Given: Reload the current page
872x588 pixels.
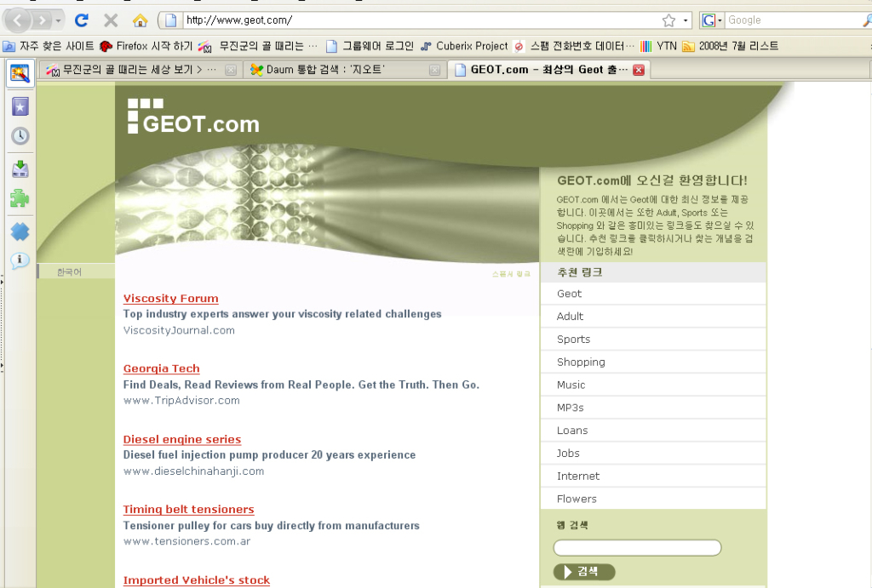Looking at the screenshot, I should (x=82, y=20).
